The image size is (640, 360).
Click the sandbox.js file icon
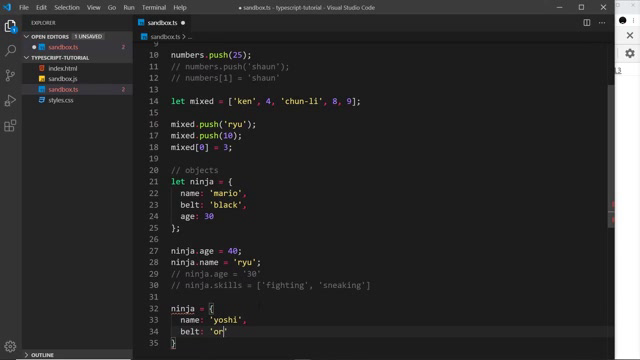click(x=42, y=79)
